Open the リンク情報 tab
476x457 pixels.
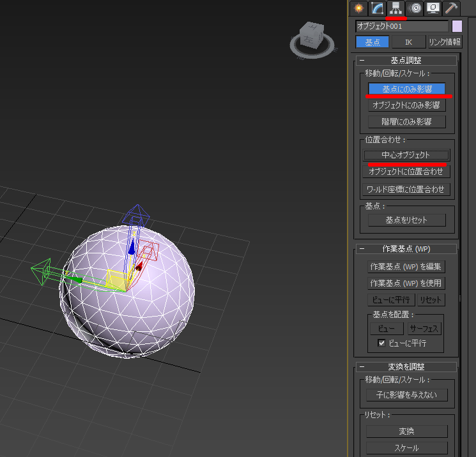444,42
